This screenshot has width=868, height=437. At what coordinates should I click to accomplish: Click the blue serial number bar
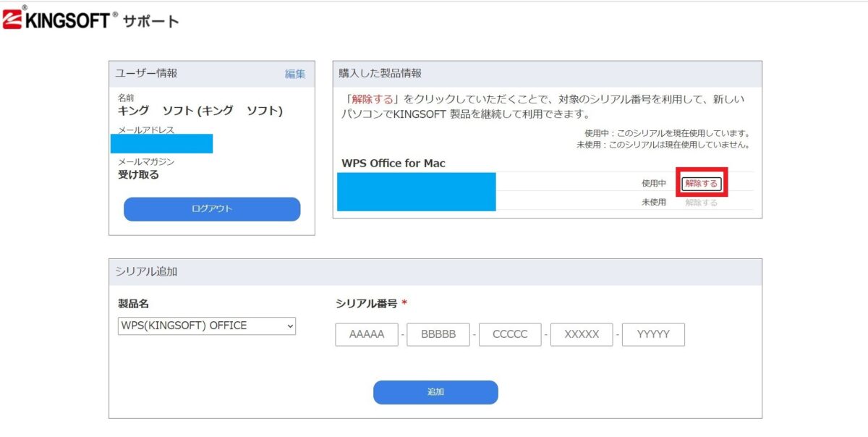[416, 192]
